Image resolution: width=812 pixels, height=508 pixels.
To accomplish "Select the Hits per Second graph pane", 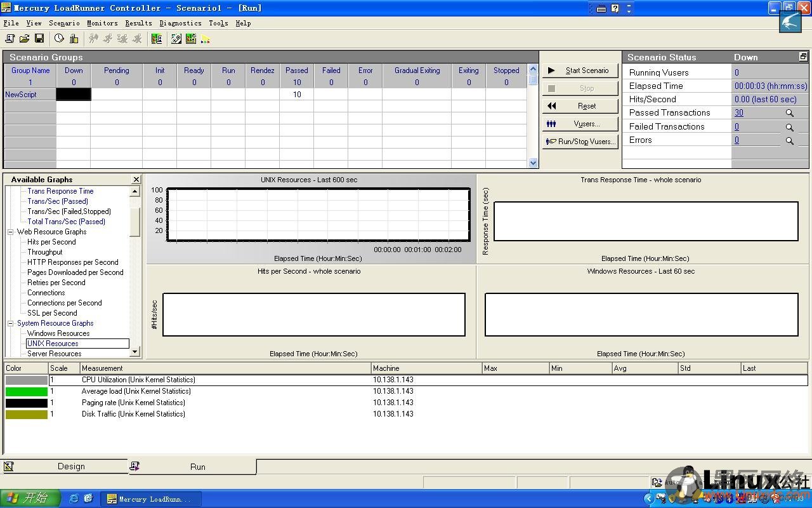I will (311, 312).
